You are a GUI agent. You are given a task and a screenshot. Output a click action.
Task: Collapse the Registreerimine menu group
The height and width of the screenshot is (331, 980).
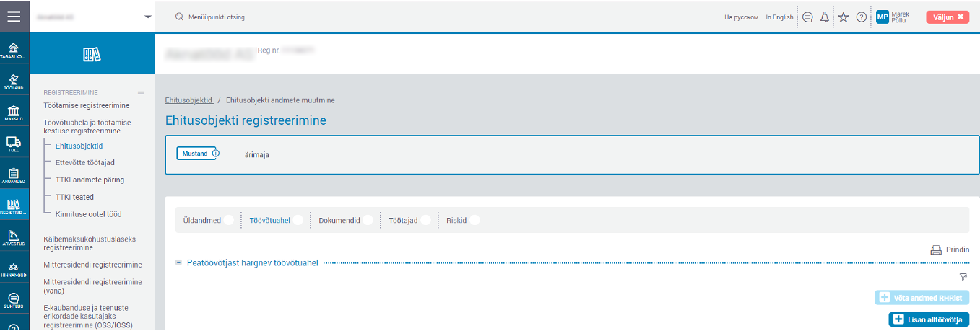point(141,93)
